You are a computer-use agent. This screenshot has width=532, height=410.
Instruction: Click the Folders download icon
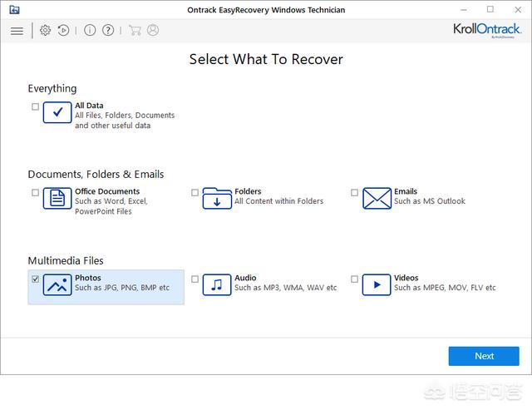click(217, 198)
